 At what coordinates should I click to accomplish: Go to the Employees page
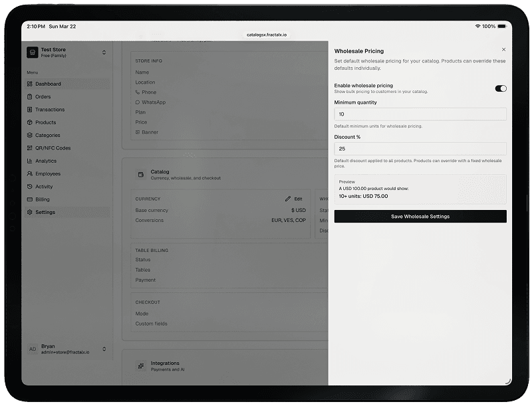[48, 174]
